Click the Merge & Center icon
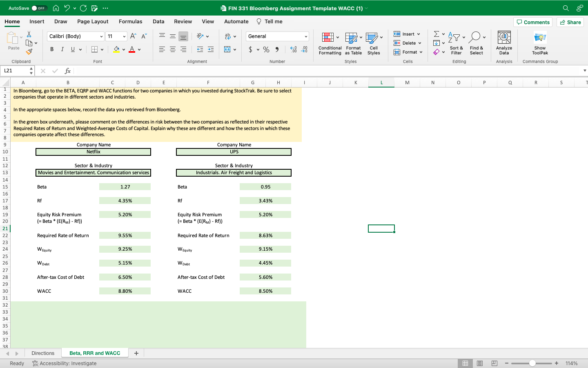The width and height of the screenshot is (588, 368). 227,49
